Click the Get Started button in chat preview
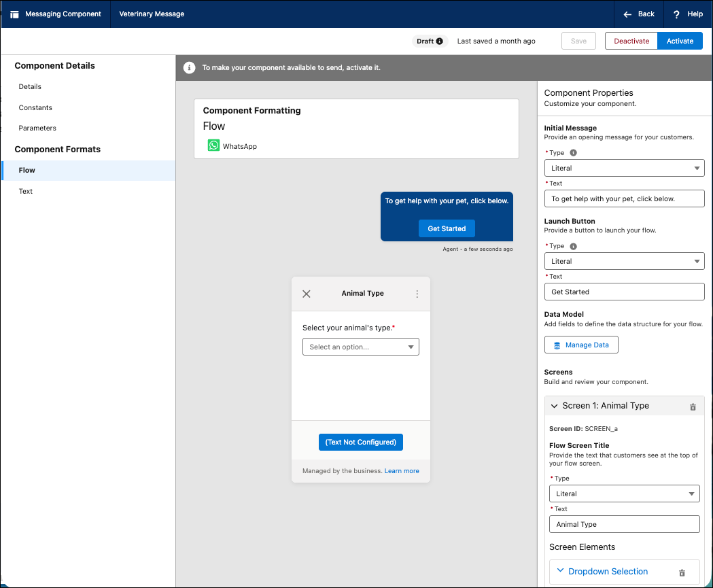Image resolution: width=713 pixels, height=588 pixels. tap(447, 229)
